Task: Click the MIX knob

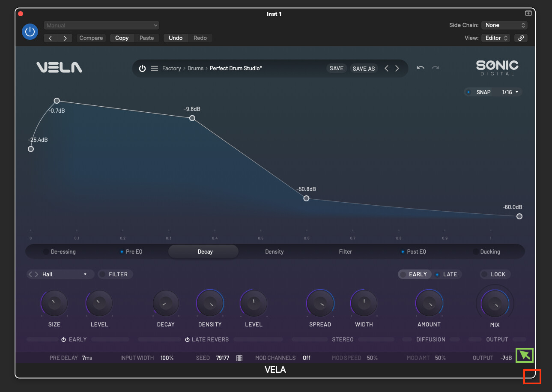Action: [x=495, y=304]
